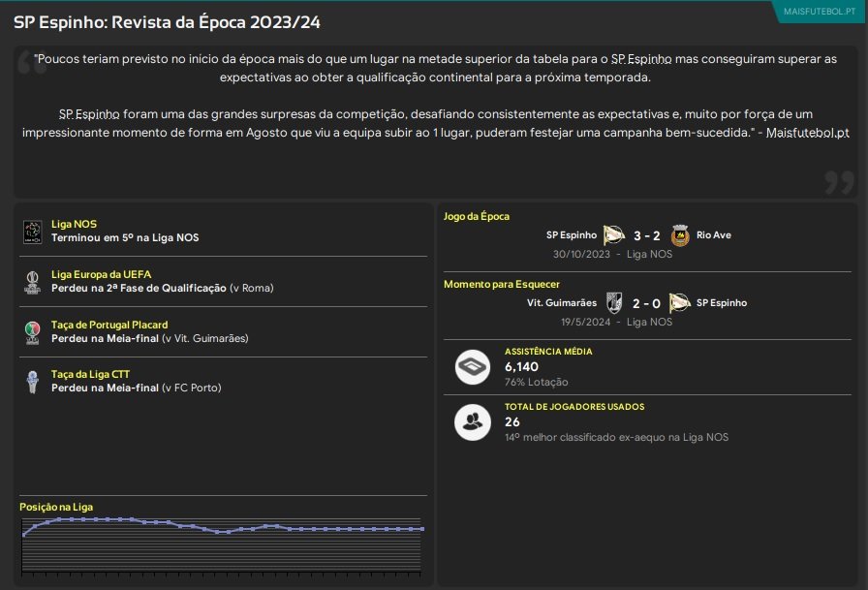The width and height of the screenshot is (868, 590).
Task: Click the Liga NOS competition logo
Action: pyautogui.click(x=33, y=232)
